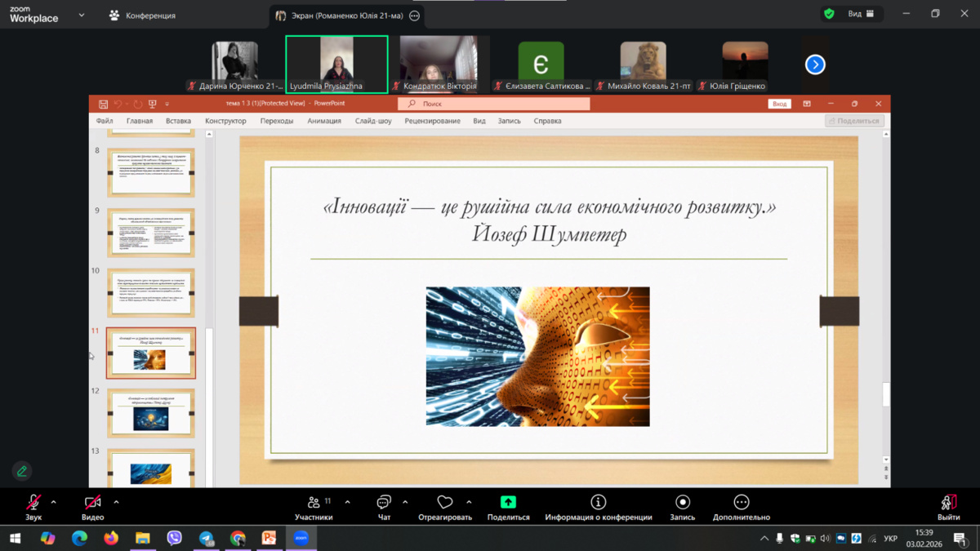Show next participants with blue arrow

tap(815, 64)
